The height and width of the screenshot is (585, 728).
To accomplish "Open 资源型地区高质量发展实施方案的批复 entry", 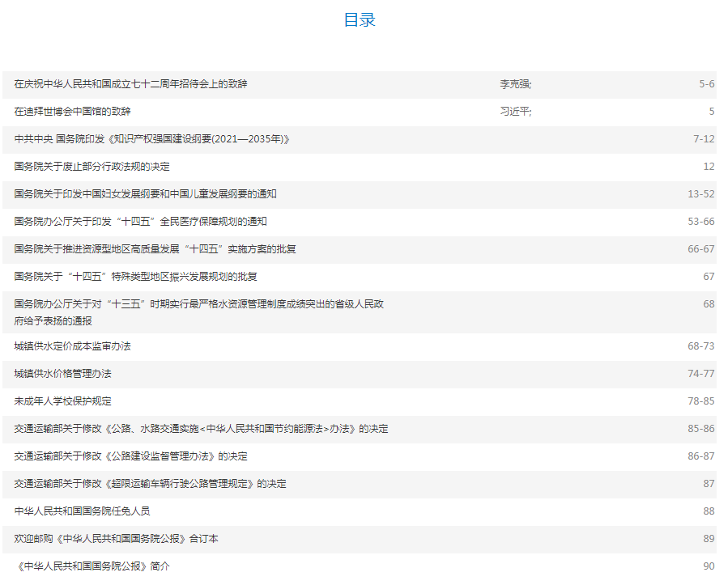I will [x=155, y=249].
